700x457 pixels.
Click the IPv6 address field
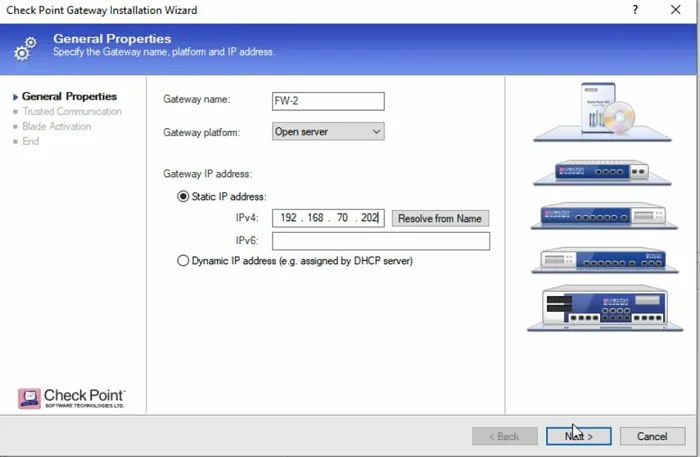(x=381, y=241)
